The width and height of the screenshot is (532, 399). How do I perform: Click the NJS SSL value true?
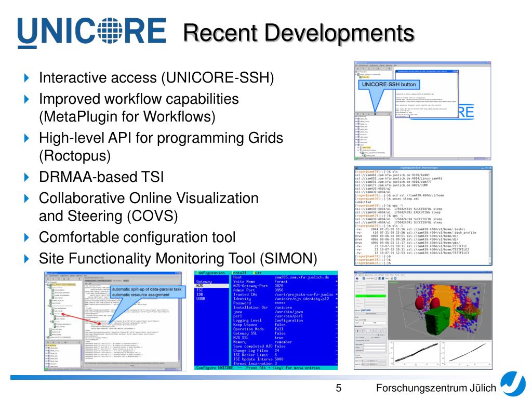point(279,338)
